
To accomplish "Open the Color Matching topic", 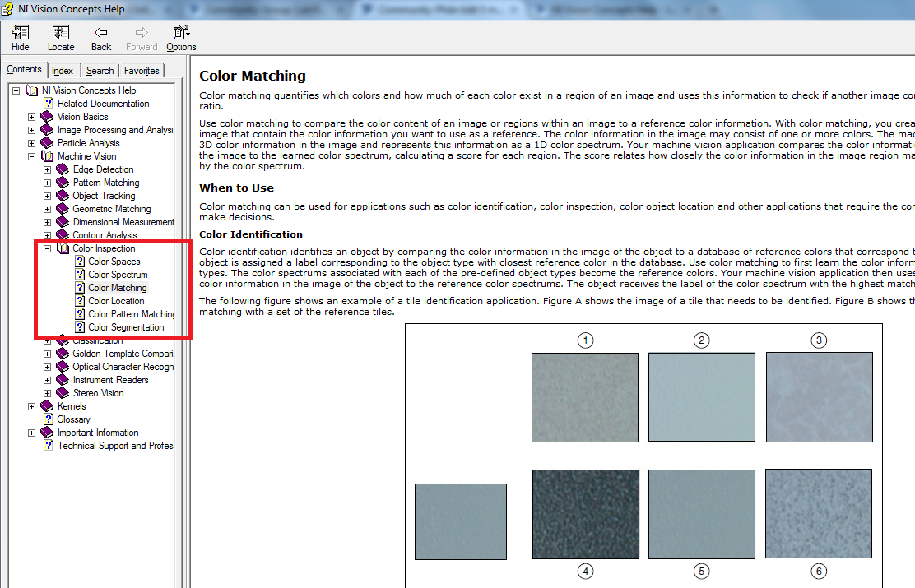I will coord(118,288).
